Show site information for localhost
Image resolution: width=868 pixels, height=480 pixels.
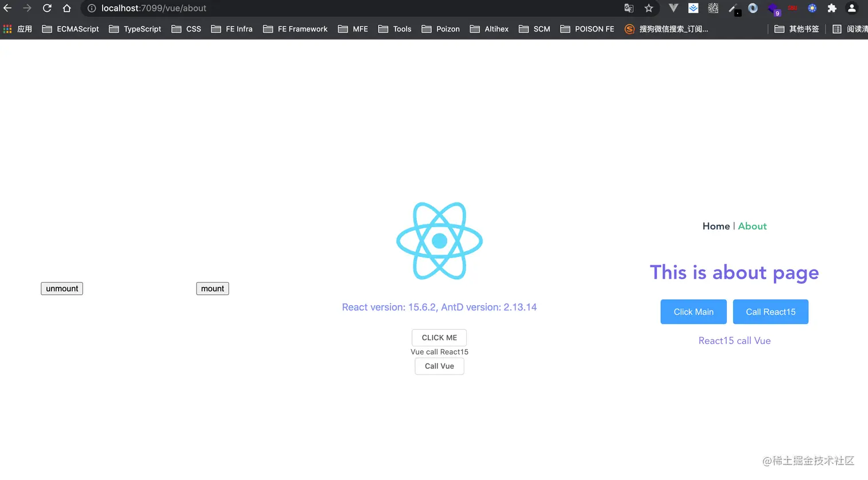pos(91,8)
